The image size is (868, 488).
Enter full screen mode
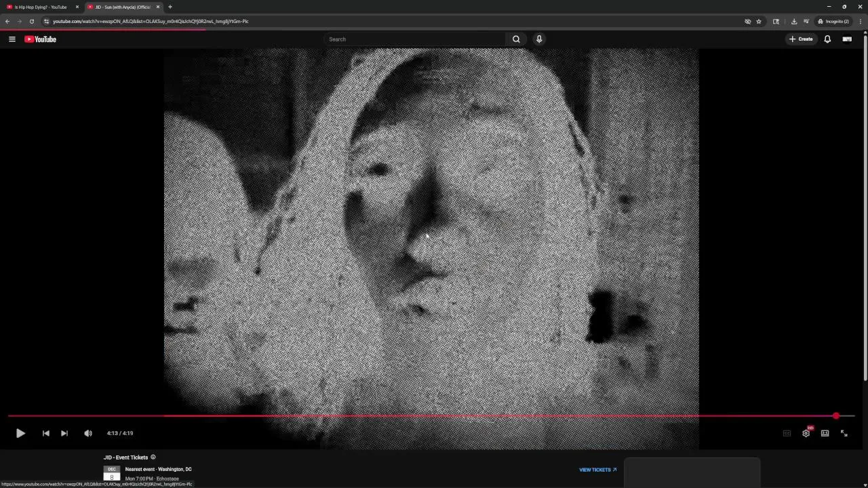(x=844, y=433)
